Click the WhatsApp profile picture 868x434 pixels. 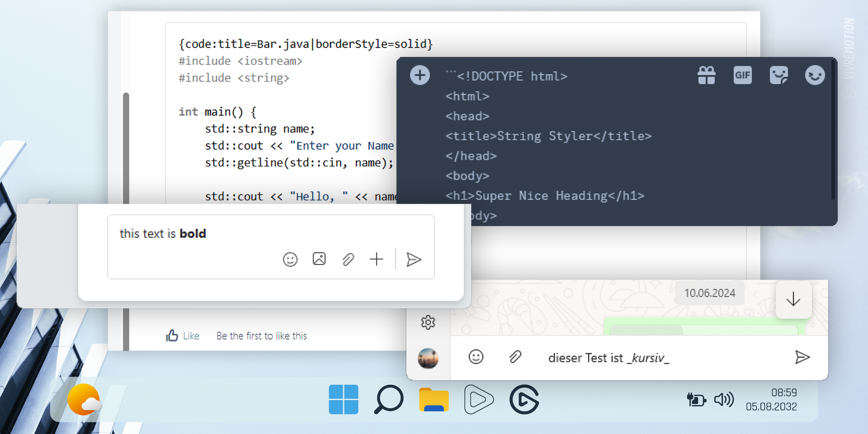(x=428, y=358)
